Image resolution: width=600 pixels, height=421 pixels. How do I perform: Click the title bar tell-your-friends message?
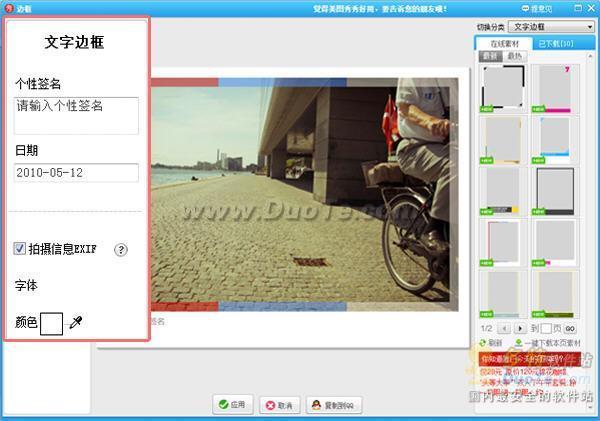tap(379, 8)
